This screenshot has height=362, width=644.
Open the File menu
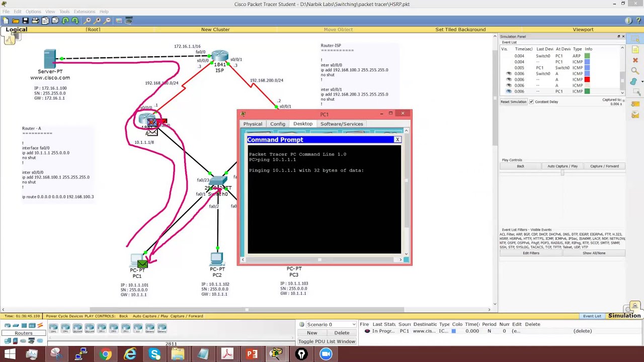(x=6, y=12)
